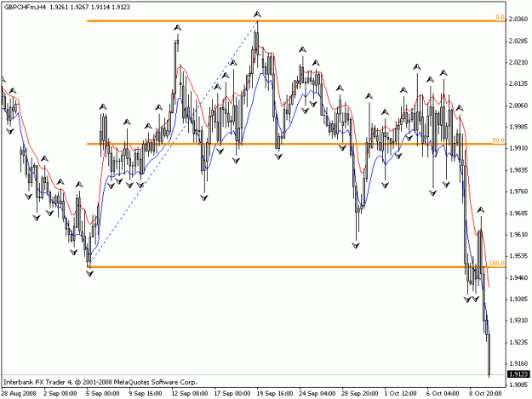Click the 2.0285 price axis value
532x399 pixels.
point(518,41)
